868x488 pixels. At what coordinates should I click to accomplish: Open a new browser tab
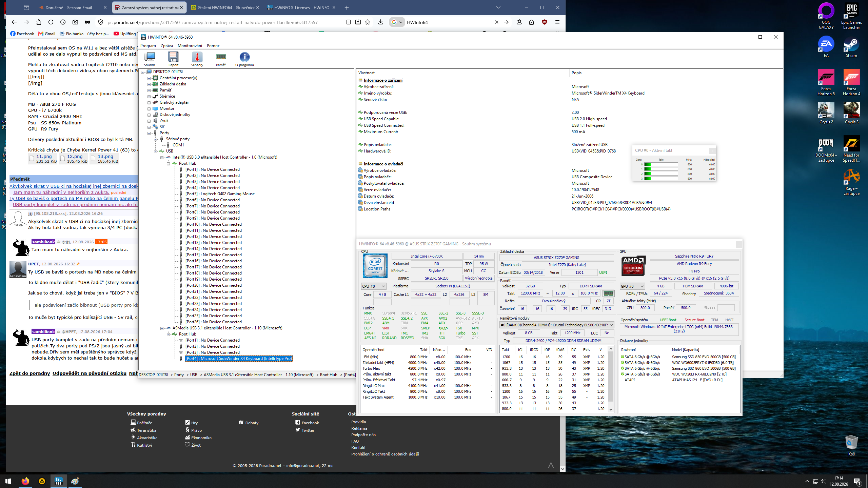[x=347, y=7]
